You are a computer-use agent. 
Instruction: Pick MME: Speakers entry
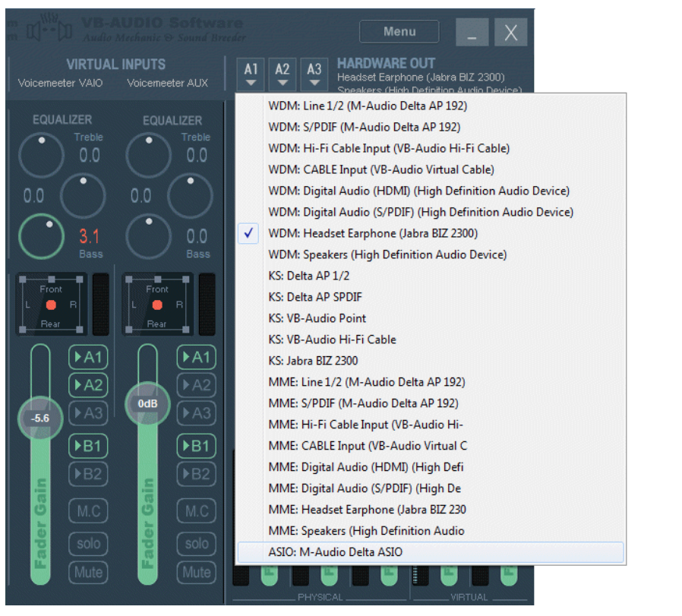click(431, 531)
